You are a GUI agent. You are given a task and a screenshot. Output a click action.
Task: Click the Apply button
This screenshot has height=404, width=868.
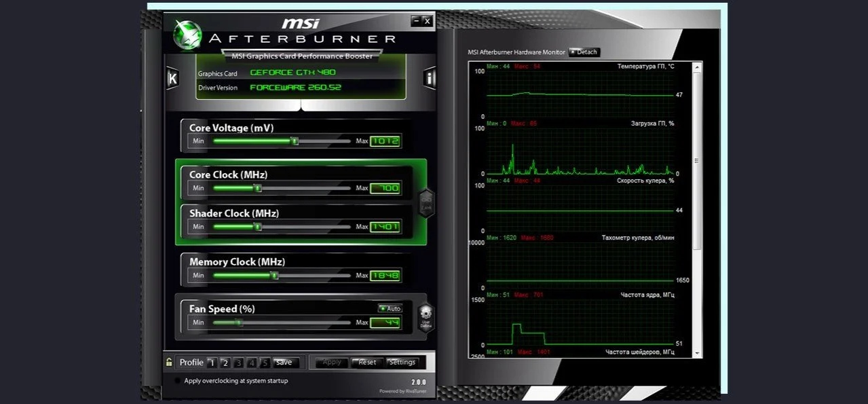pos(331,363)
